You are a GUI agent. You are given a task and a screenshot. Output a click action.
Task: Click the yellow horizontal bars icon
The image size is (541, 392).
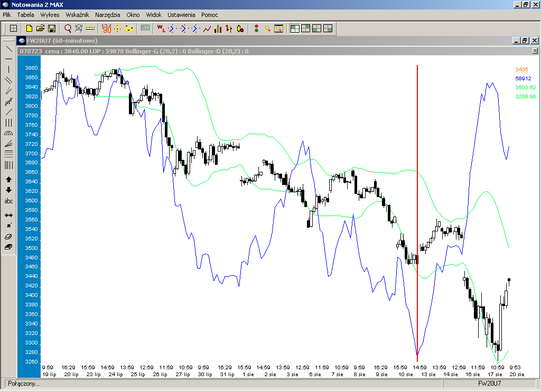point(129,29)
